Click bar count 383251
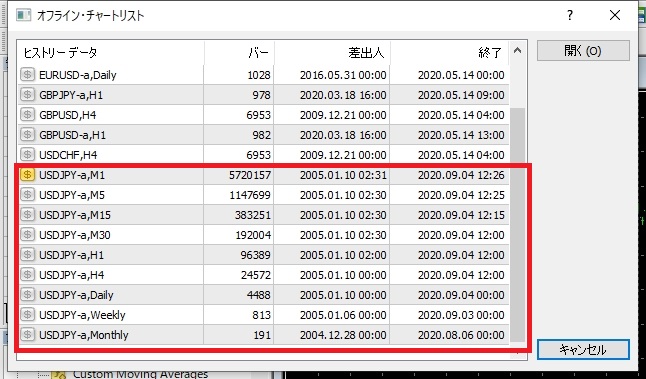The height and width of the screenshot is (379, 646). coord(253,215)
